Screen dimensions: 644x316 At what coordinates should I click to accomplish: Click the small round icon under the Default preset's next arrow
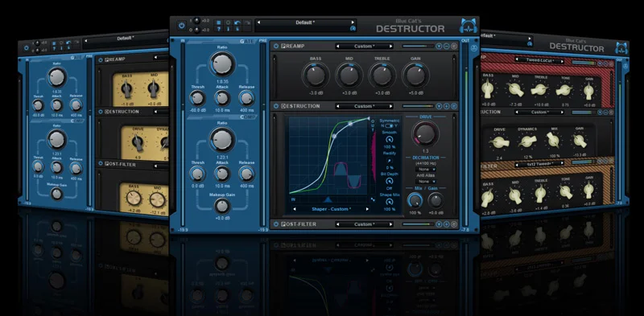click(x=353, y=28)
